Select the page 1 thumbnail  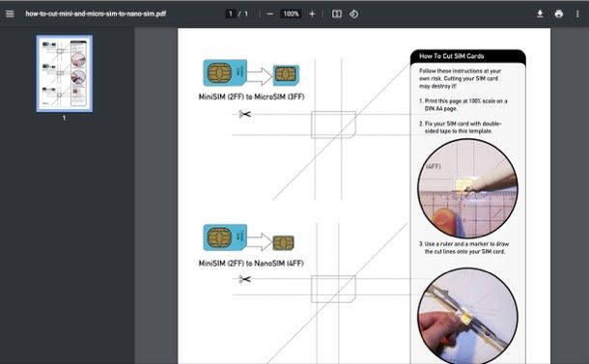[65, 73]
